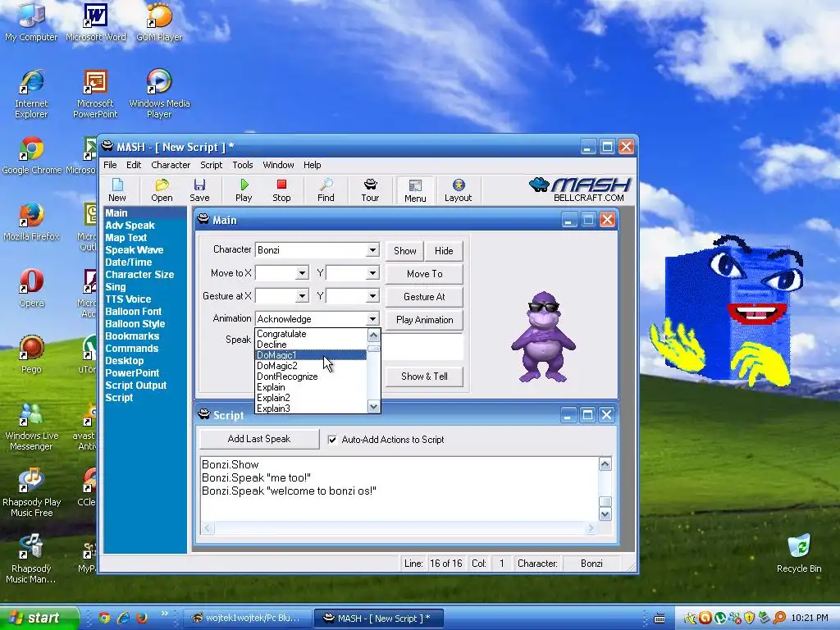Select Opera desktop icon

pos(31,288)
